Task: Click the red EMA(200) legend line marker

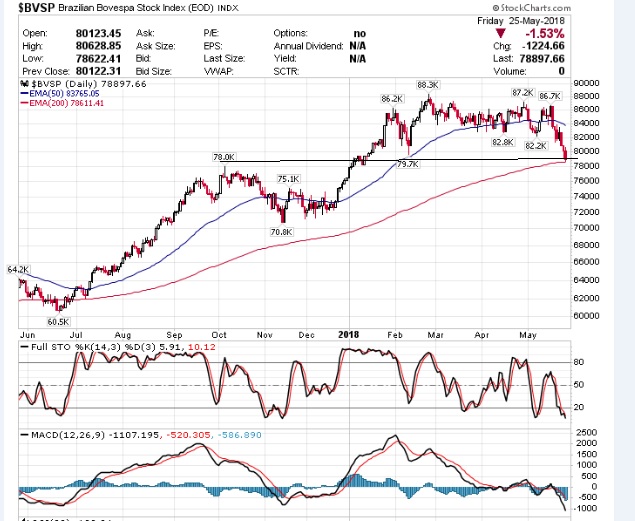Action: coord(24,103)
